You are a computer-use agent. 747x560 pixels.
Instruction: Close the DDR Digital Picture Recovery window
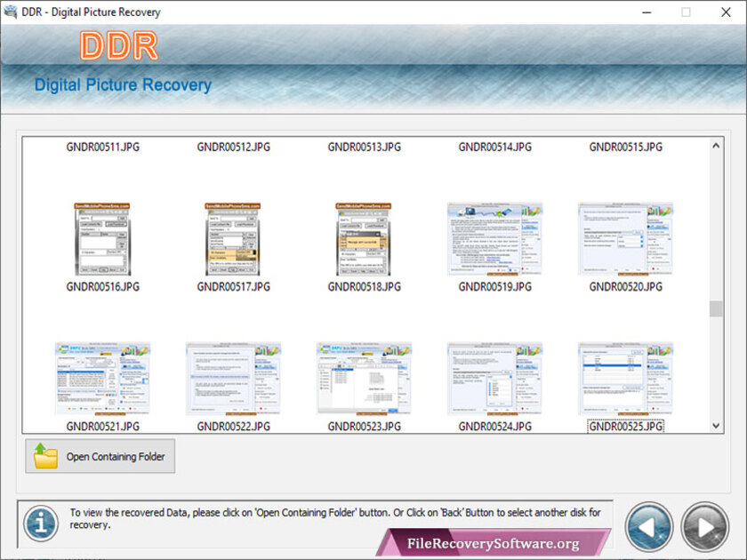click(x=726, y=12)
